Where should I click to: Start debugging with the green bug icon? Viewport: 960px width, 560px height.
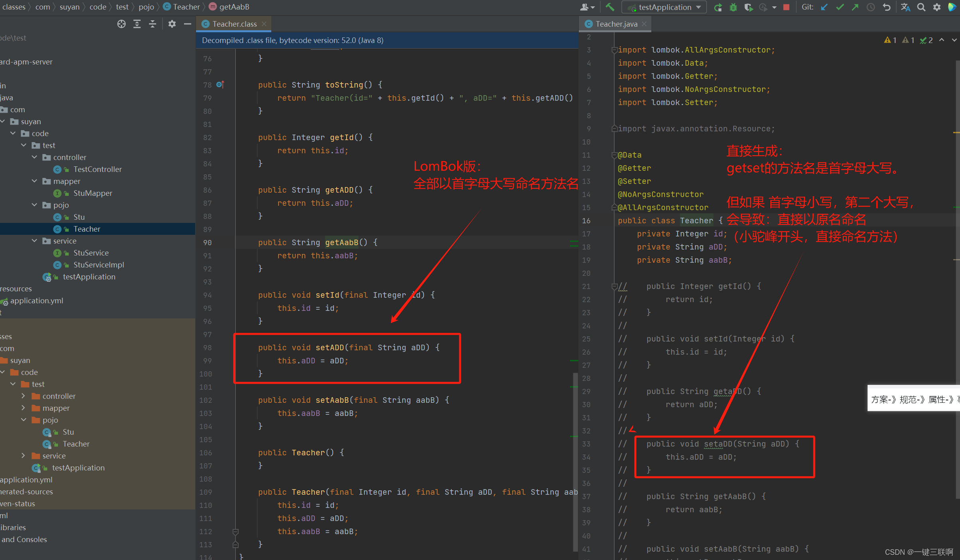point(733,7)
